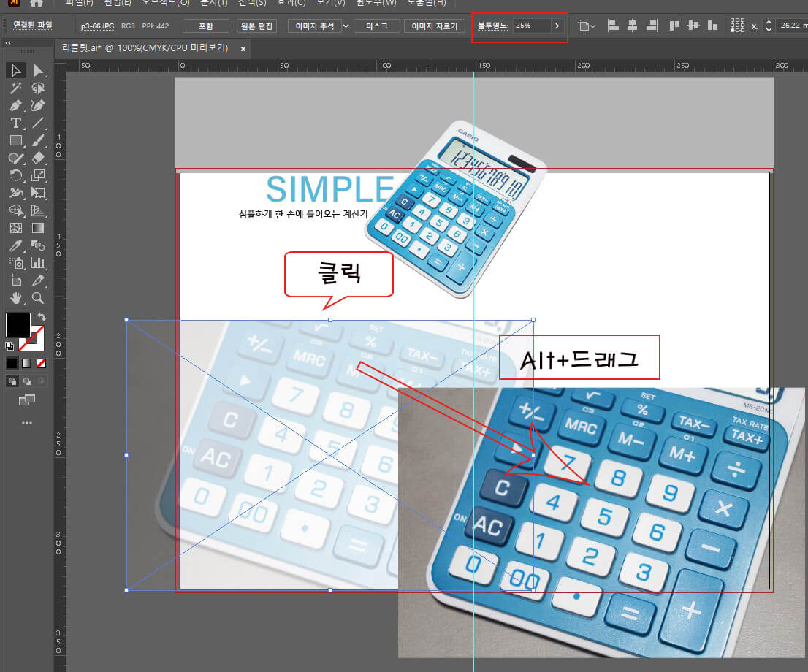Click the 포함 embed button
808x672 pixels.
[206, 26]
